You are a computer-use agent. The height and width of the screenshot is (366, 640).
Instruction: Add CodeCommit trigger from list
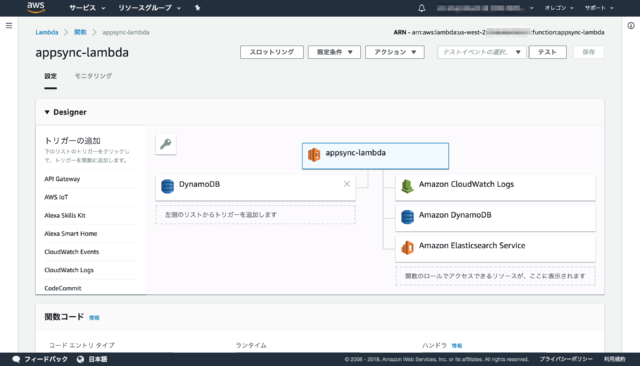pos(62,288)
